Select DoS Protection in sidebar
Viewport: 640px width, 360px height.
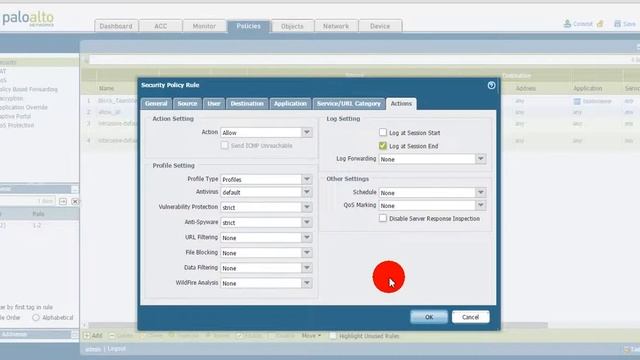pos(17,125)
